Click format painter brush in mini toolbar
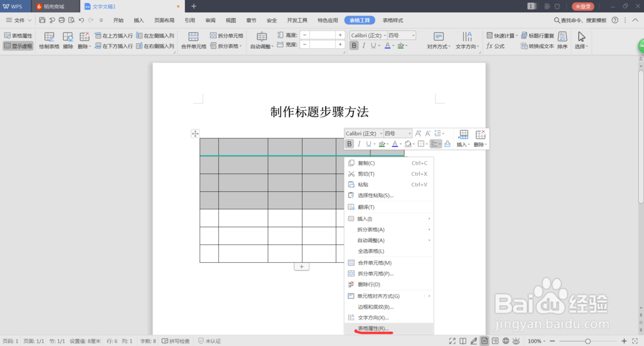644x346 pixels. (x=448, y=144)
